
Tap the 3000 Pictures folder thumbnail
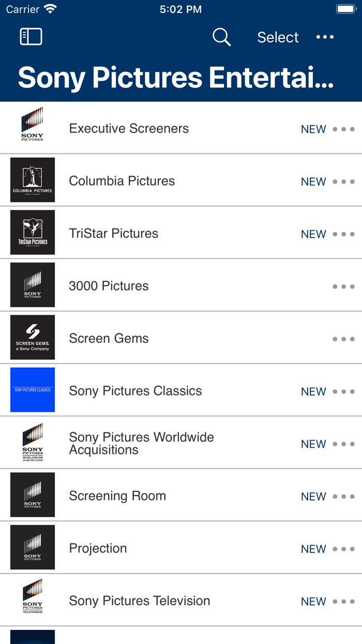coord(32,285)
